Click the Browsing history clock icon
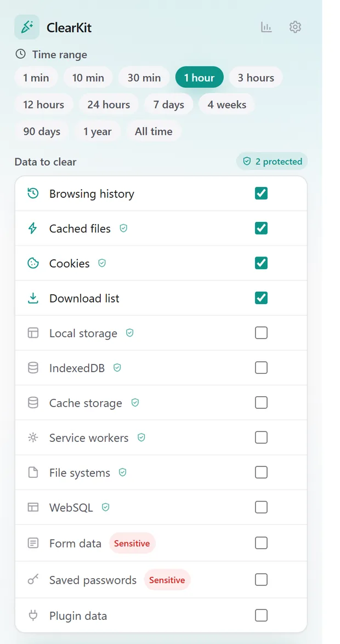 [x=33, y=193]
